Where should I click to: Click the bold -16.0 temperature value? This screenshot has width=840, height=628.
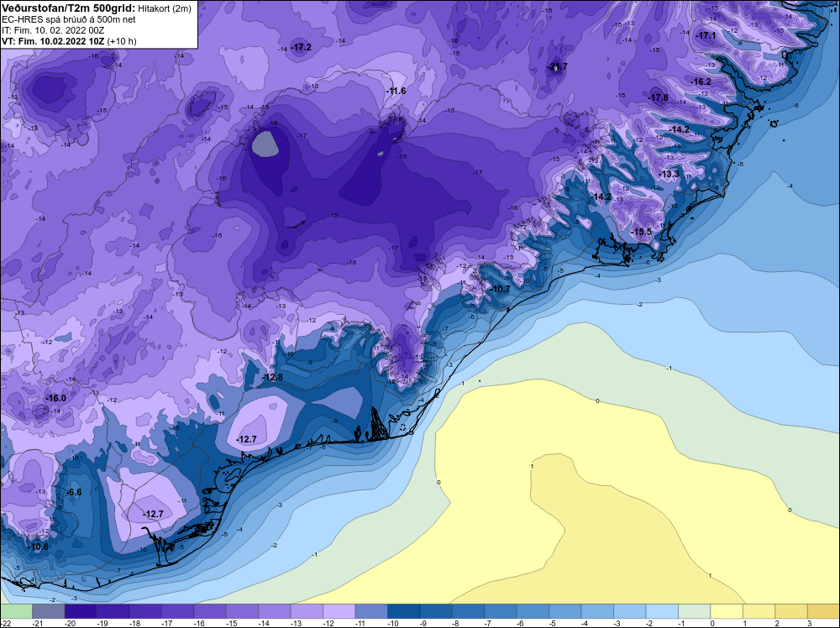click(x=56, y=399)
